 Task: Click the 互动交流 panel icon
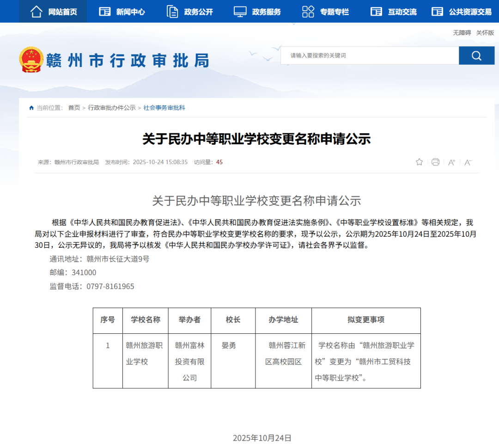click(x=376, y=12)
